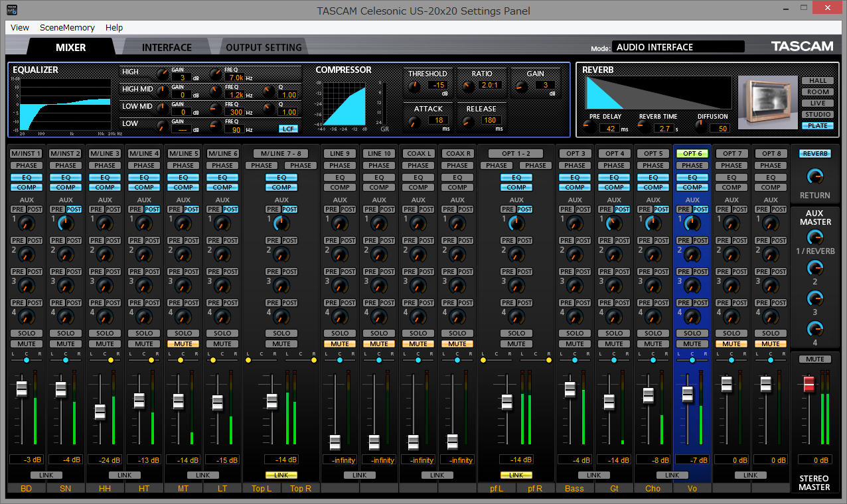
Task: Link the M/INST 1 and M/INST 2 channels
Action: click(46, 475)
